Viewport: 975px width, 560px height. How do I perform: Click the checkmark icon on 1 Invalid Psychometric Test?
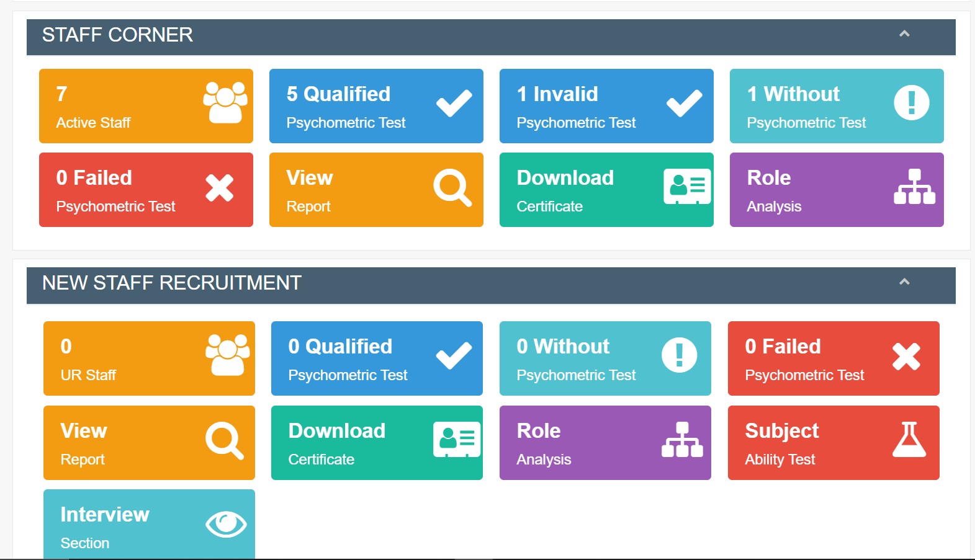coord(684,103)
